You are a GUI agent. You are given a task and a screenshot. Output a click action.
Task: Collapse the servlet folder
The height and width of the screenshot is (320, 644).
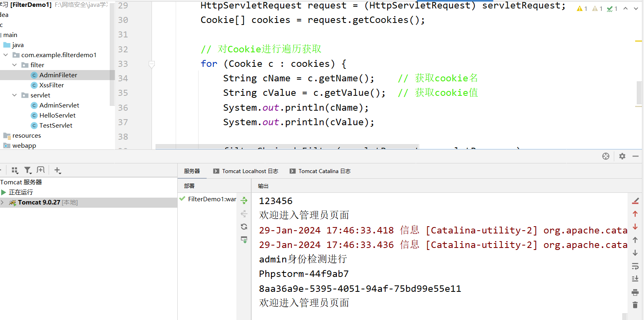pyautogui.click(x=14, y=95)
